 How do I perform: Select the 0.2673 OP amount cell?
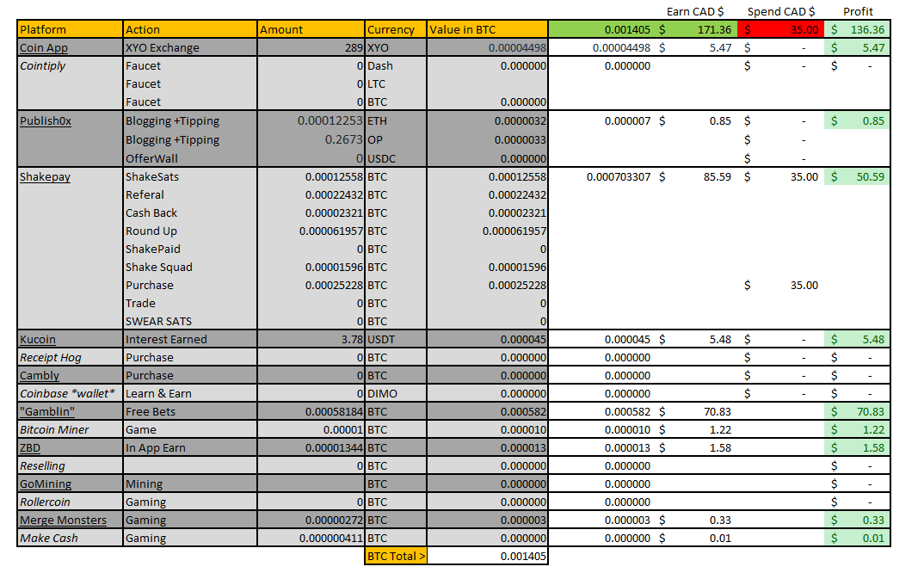[x=311, y=139]
